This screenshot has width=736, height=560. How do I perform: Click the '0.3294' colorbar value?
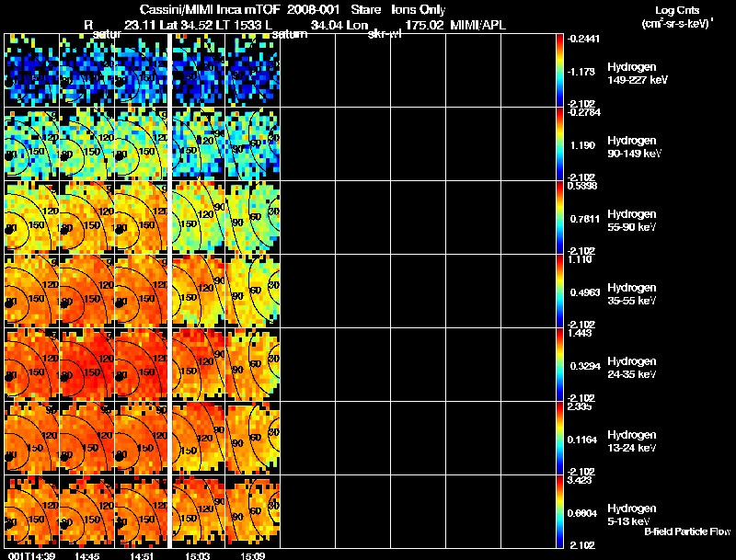click(585, 366)
